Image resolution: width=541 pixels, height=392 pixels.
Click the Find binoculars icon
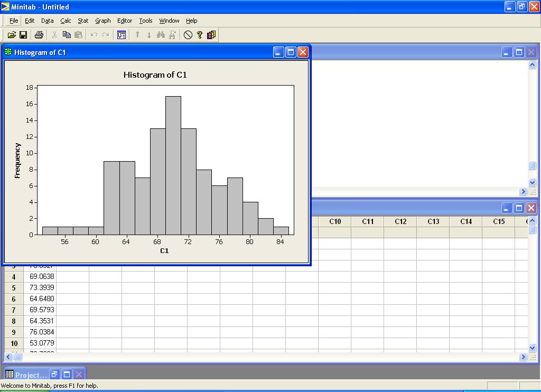coord(161,35)
